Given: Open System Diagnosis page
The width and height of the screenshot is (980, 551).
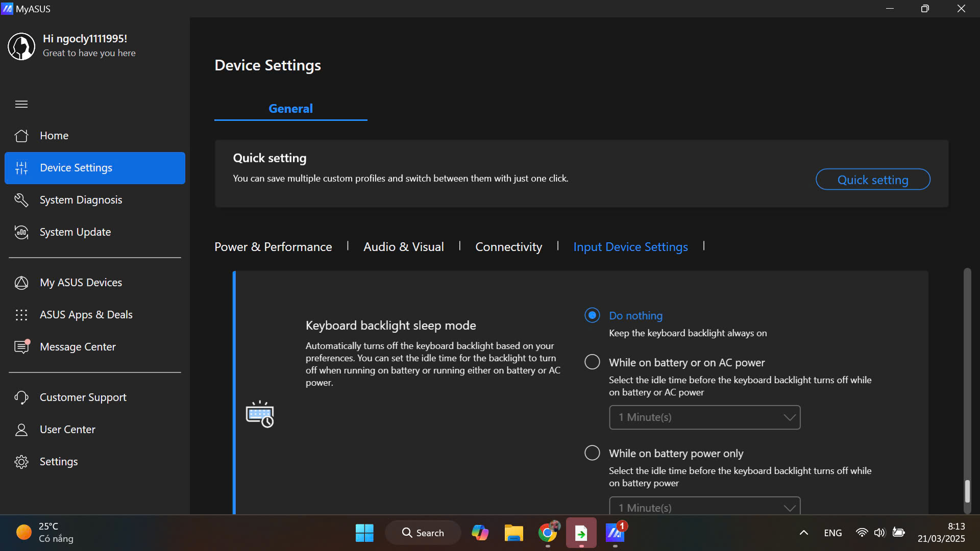Looking at the screenshot, I should (81, 200).
